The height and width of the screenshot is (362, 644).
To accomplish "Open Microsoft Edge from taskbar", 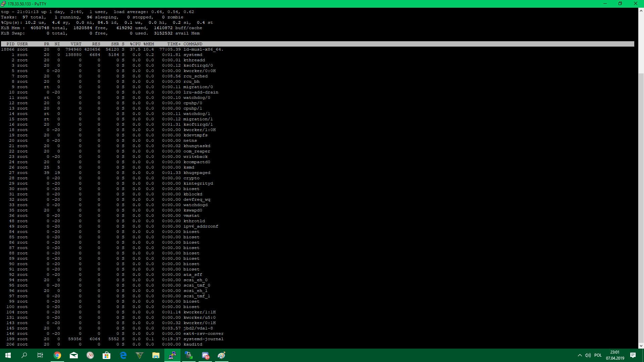I will tap(123, 355).
